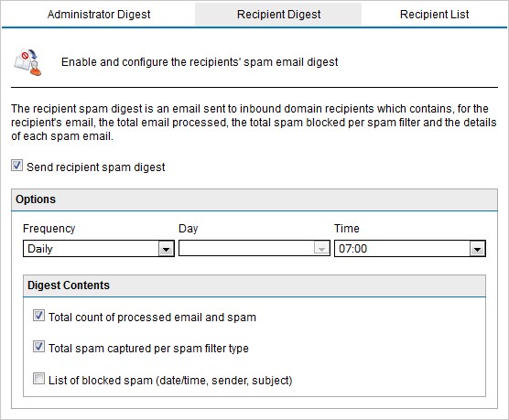Image resolution: width=509 pixels, height=420 pixels.
Task: Expand the Frequency dropdown arrow
Action: 167,249
